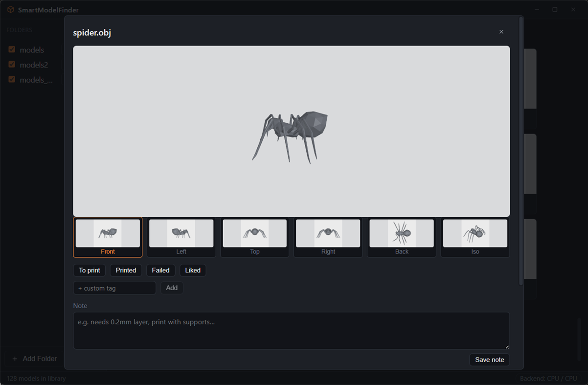Toggle the To print tag
This screenshot has width=588, height=385.
tap(90, 270)
